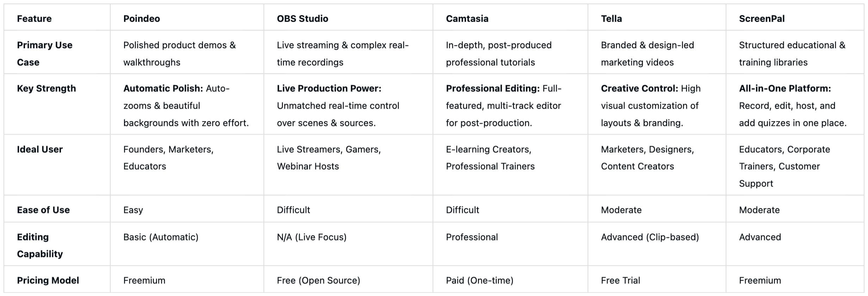This screenshot has width=868, height=296.
Task: Click the Free (Open Source) cell
Action: click(318, 280)
